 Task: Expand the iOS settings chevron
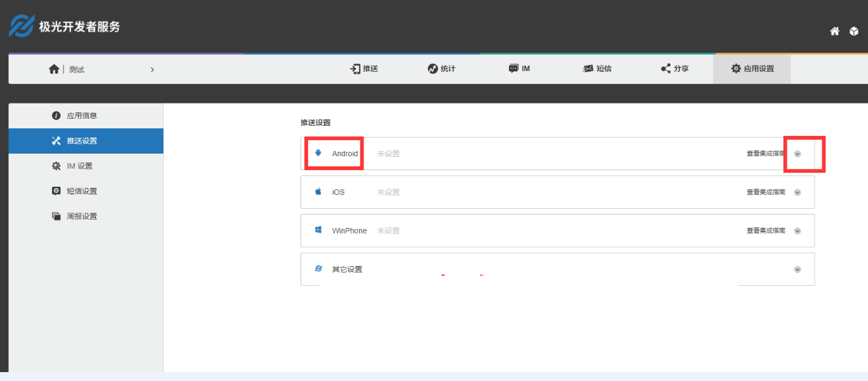[x=797, y=192]
